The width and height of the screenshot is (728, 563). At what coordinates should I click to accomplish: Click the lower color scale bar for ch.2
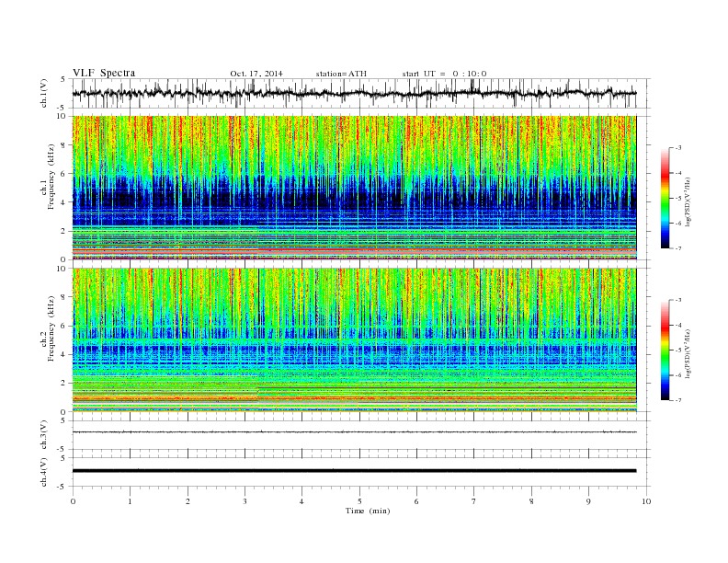coord(665,350)
